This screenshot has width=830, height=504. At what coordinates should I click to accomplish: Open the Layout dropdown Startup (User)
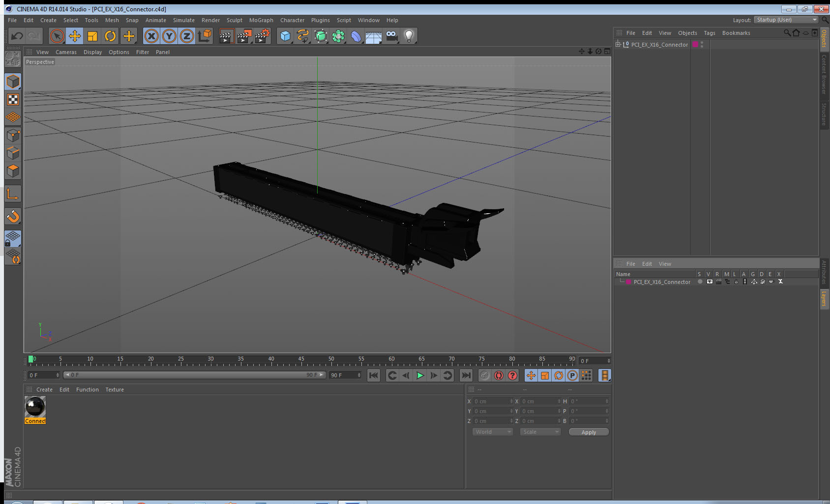point(787,20)
